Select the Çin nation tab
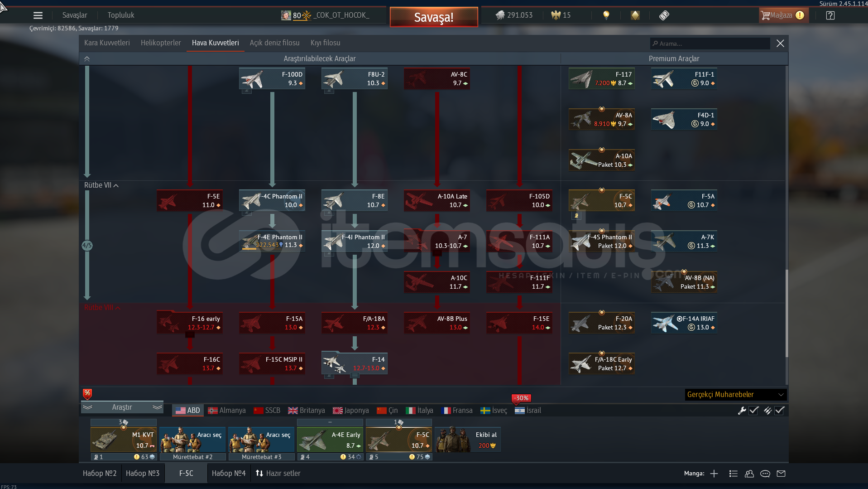Screen dimensions: 868x489 click(x=388, y=411)
